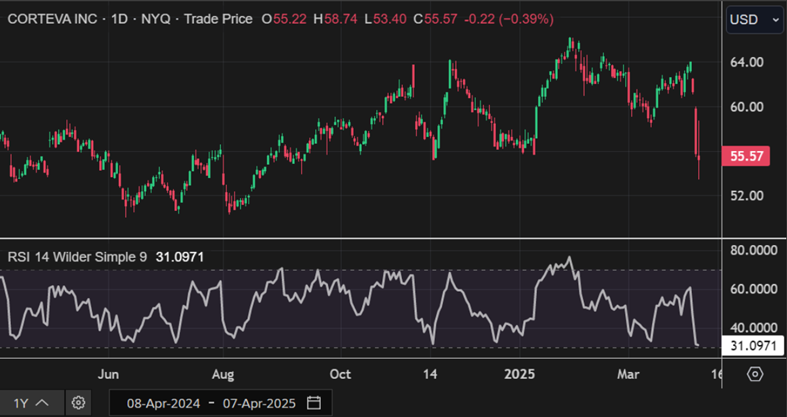This screenshot has height=417, width=787.
Task: Click the 80.0000 level on RSI axis
Action: click(755, 251)
